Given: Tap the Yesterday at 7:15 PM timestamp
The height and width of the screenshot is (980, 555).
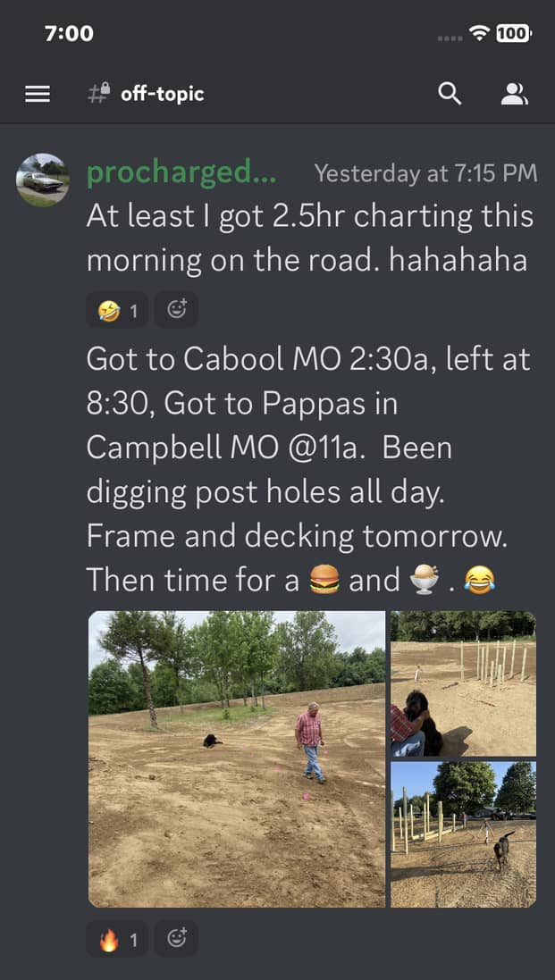Looking at the screenshot, I should tap(425, 173).
